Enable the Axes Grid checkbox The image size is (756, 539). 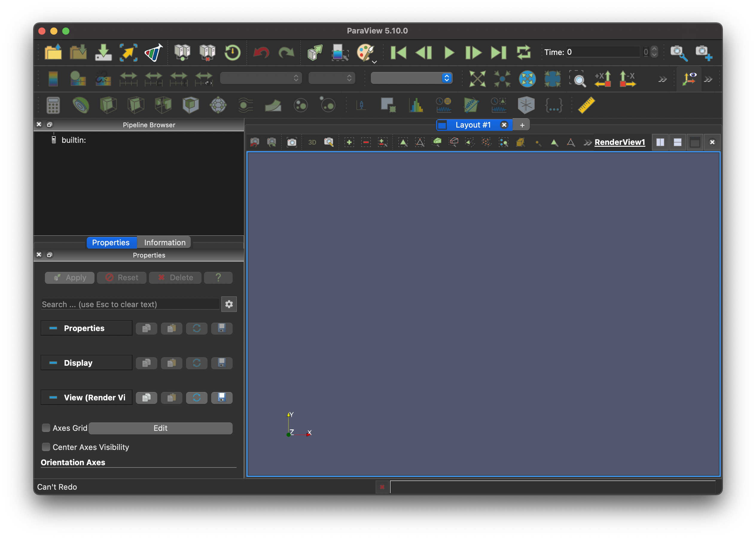click(46, 428)
